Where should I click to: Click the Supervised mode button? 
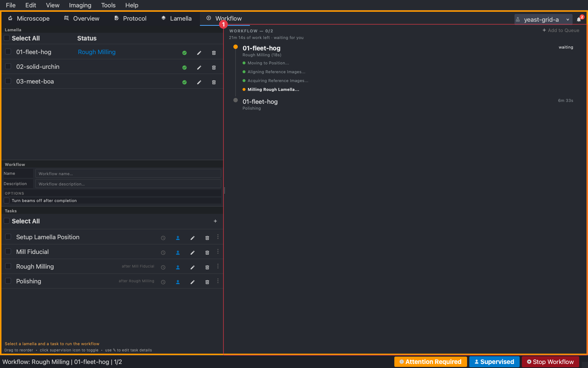(x=494, y=362)
